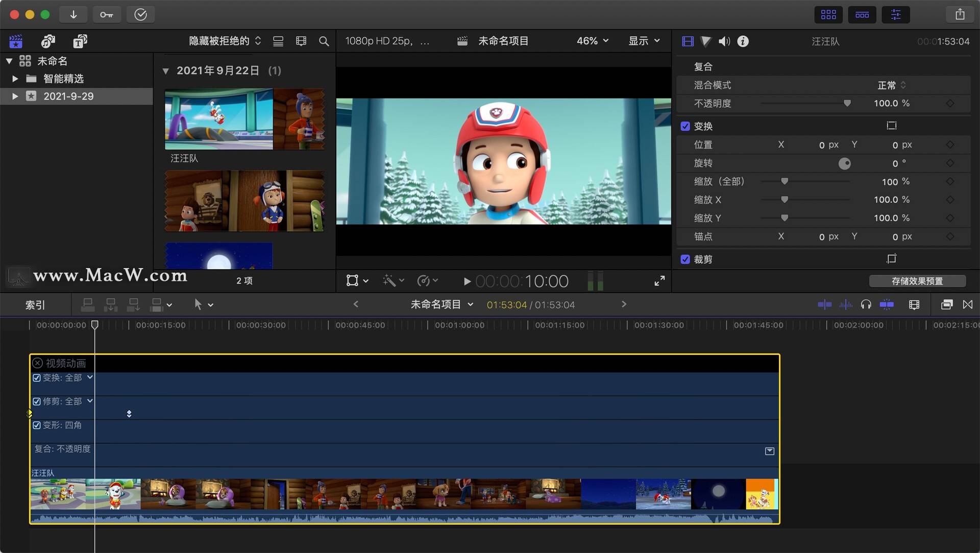Toggle browser list view icon
980x553 pixels.
tap(278, 41)
